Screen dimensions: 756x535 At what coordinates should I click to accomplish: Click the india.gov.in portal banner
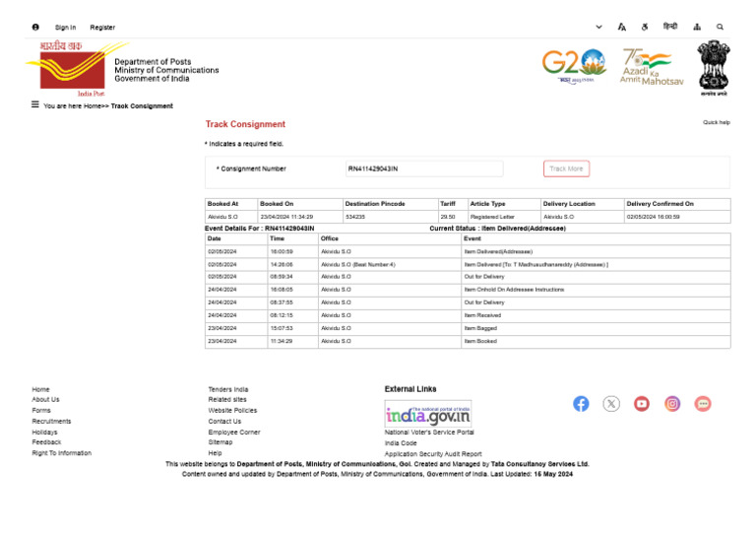428,414
